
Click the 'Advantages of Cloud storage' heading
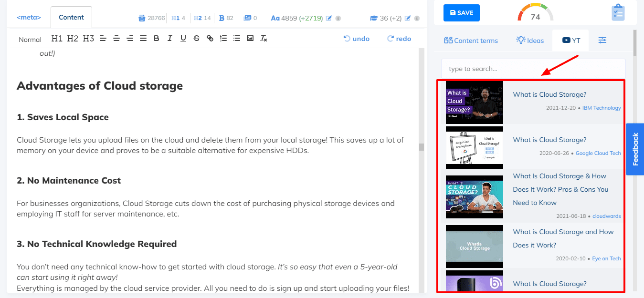(x=100, y=86)
